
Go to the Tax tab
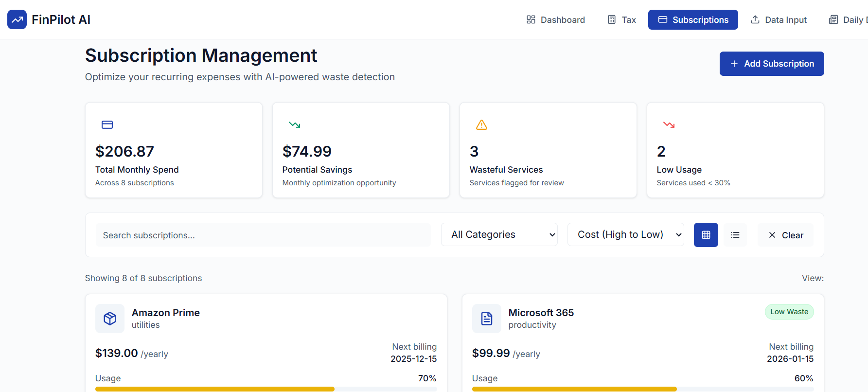pos(621,19)
